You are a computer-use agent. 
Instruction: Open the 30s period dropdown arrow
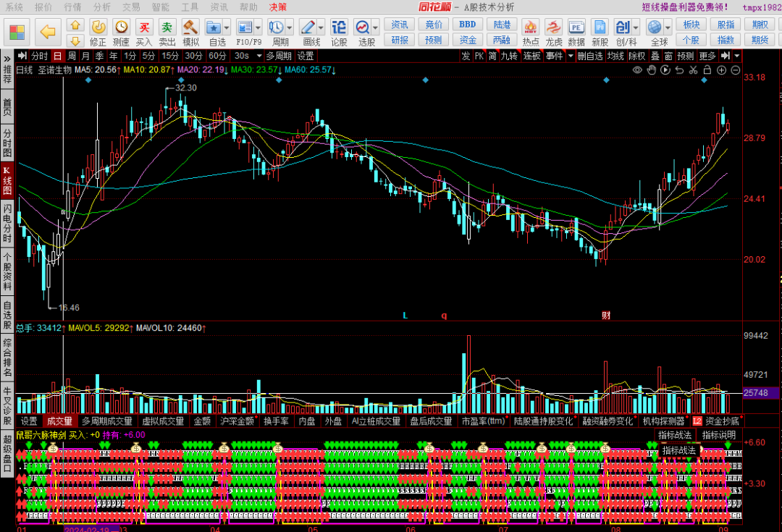[258, 56]
